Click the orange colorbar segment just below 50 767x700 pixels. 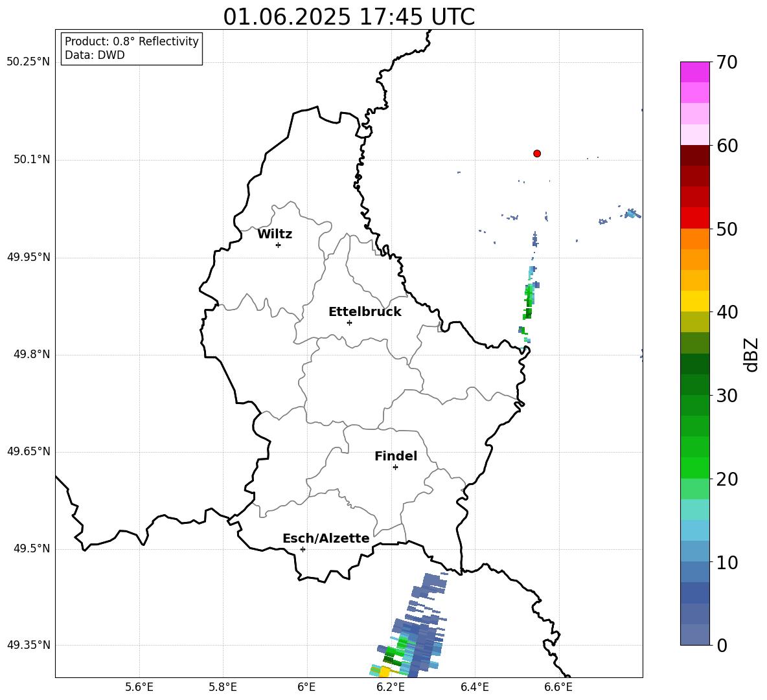click(694, 238)
